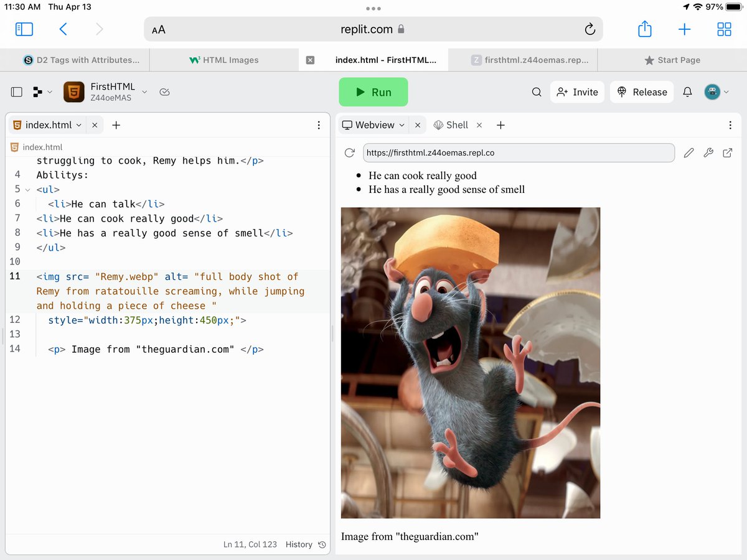Expand the Webview tab dropdown
Image resolution: width=747 pixels, height=560 pixels.
click(x=402, y=125)
